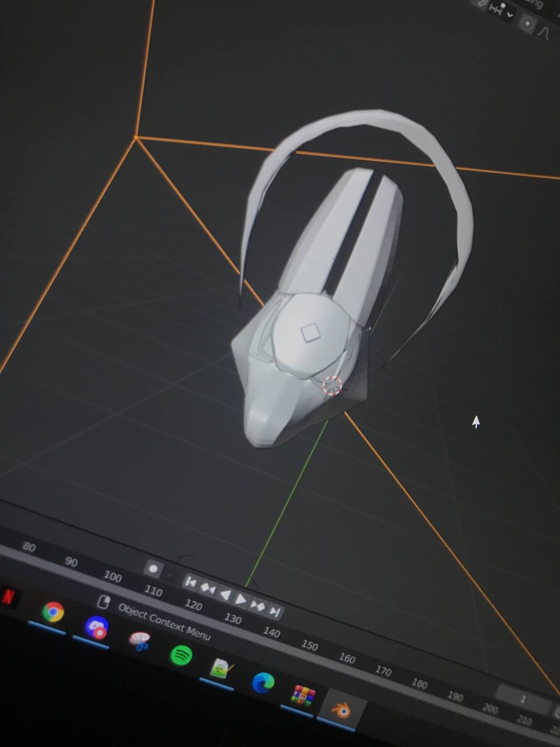Play the animation in reverse
The width and height of the screenshot is (560, 747).
click(x=225, y=594)
